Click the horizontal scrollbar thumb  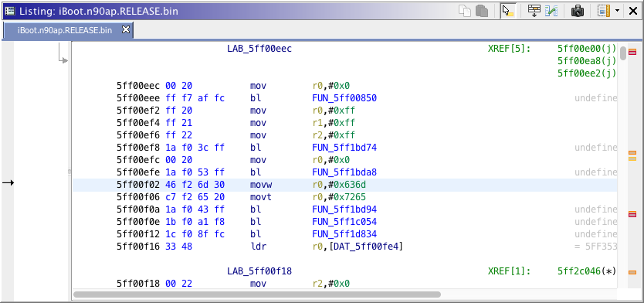pos(256,294)
